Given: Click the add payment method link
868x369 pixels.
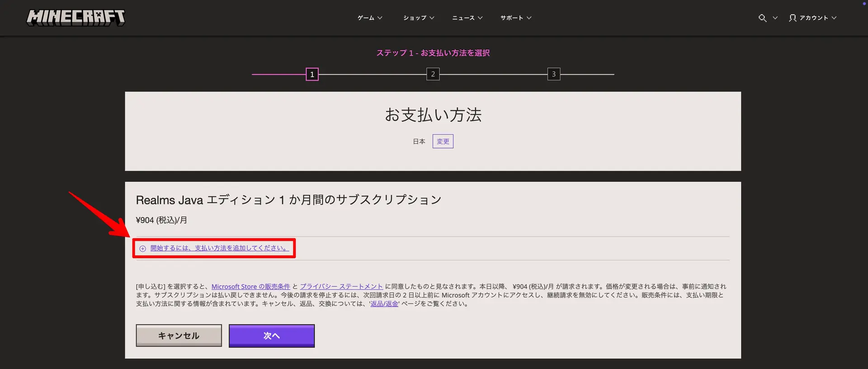Looking at the screenshot, I should 219,248.
